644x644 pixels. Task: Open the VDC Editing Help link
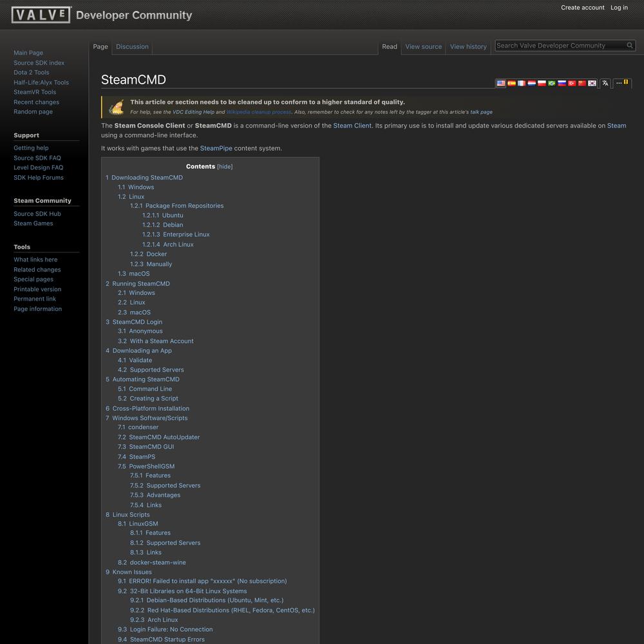point(193,112)
